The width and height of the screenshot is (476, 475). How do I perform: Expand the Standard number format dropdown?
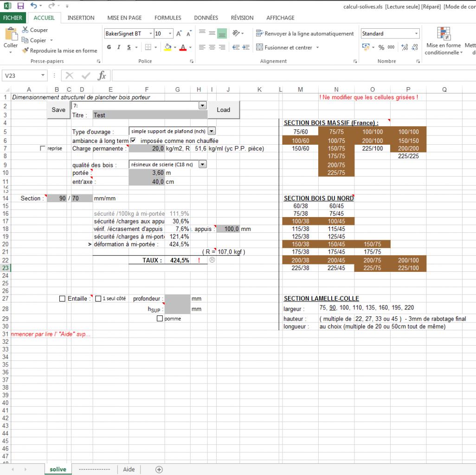click(x=416, y=33)
